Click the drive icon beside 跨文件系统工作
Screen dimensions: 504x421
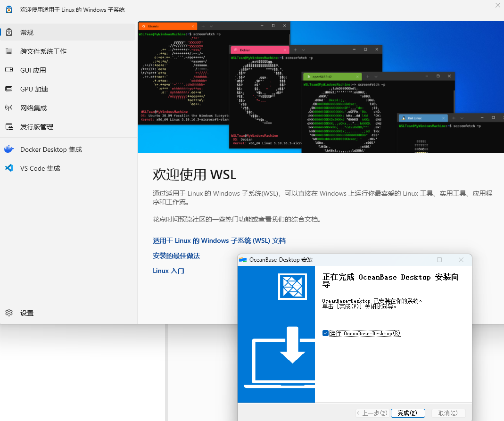(x=9, y=51)
